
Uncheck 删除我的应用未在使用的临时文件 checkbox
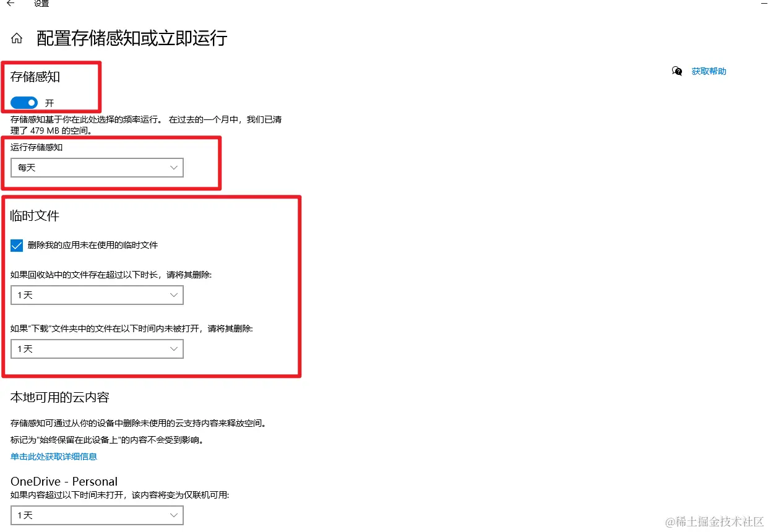pos(17,246)
